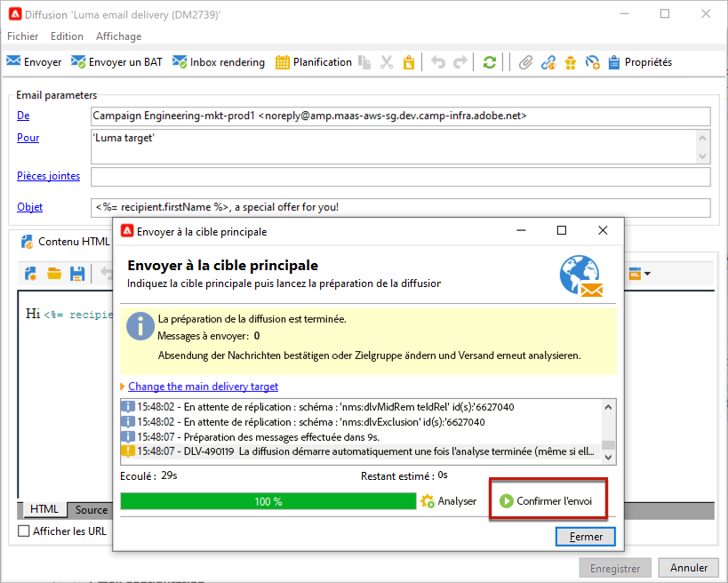This screenshot has width=728, height=583.
Task: Click the De sender input field
Action: [x=400, y=116]
